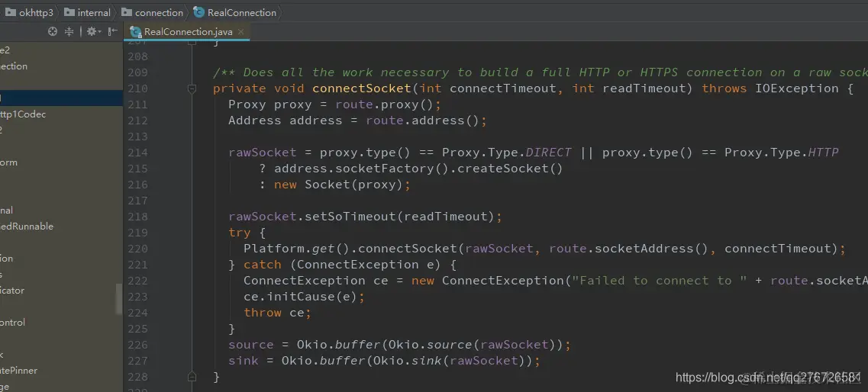The image size is (868, 392).
Task: Open the project panel gear settings dropdown
Action: point(94,31)
